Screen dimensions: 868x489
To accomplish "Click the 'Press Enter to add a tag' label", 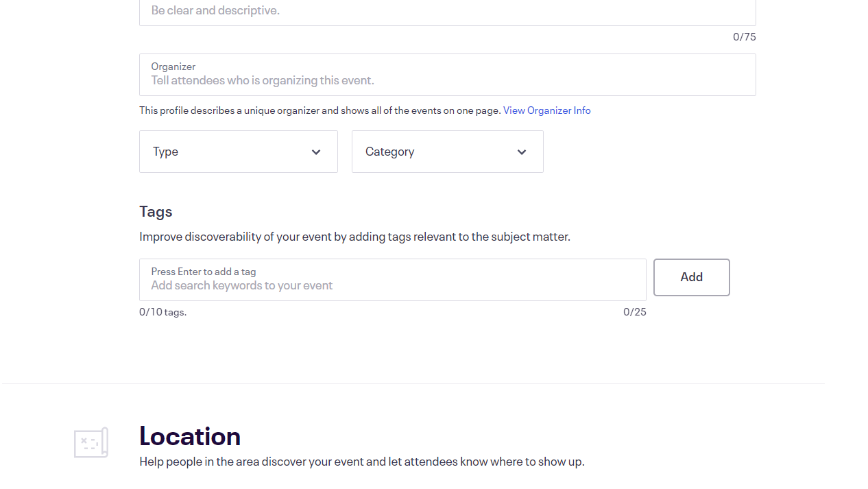I will [204, 272].
